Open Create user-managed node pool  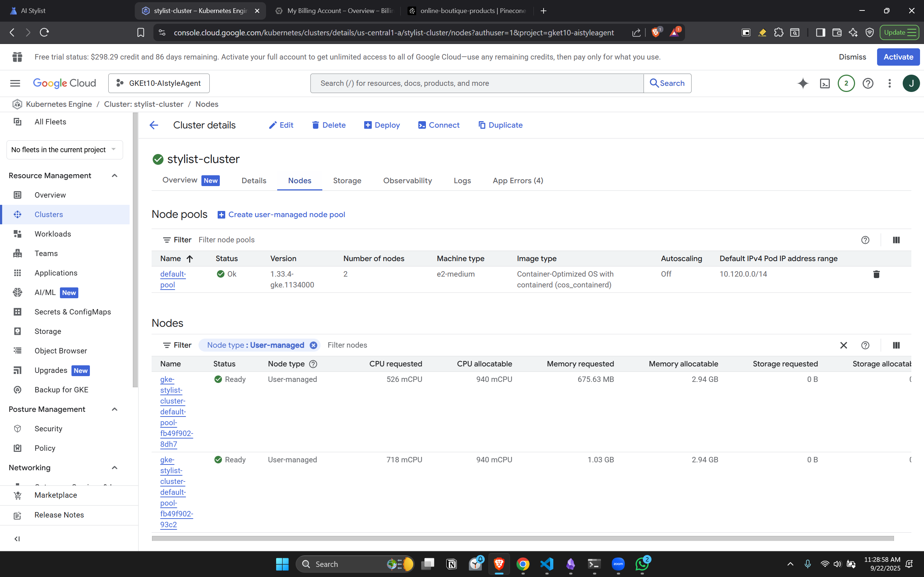pos(286,215)
